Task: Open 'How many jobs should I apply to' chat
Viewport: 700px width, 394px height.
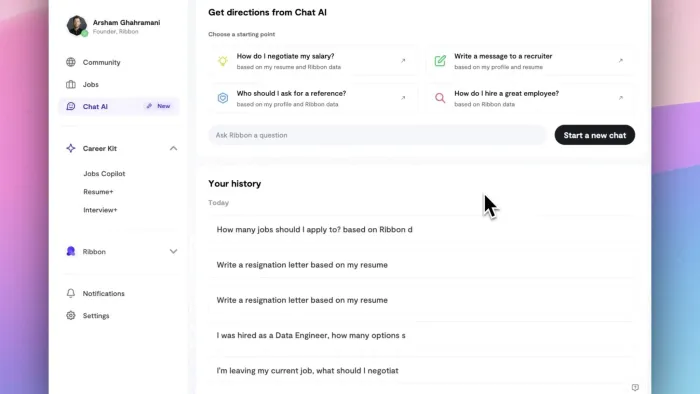Action: click(421, 229)
